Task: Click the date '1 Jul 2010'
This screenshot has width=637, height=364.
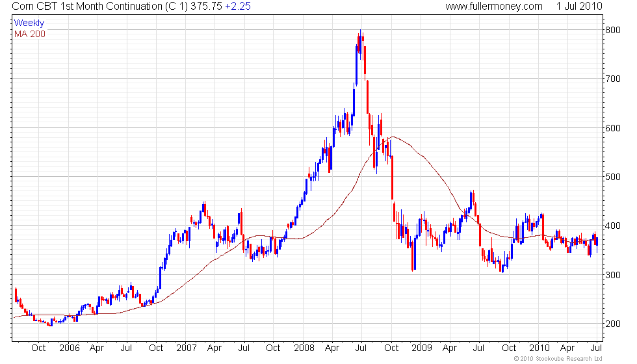Action: click(x=579, y=6)
